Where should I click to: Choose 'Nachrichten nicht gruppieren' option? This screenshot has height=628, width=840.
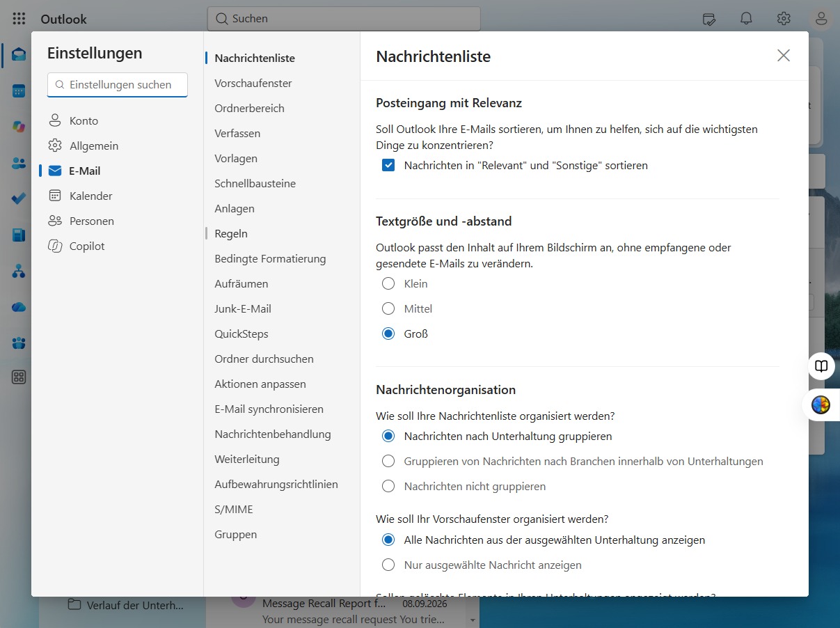388,487
